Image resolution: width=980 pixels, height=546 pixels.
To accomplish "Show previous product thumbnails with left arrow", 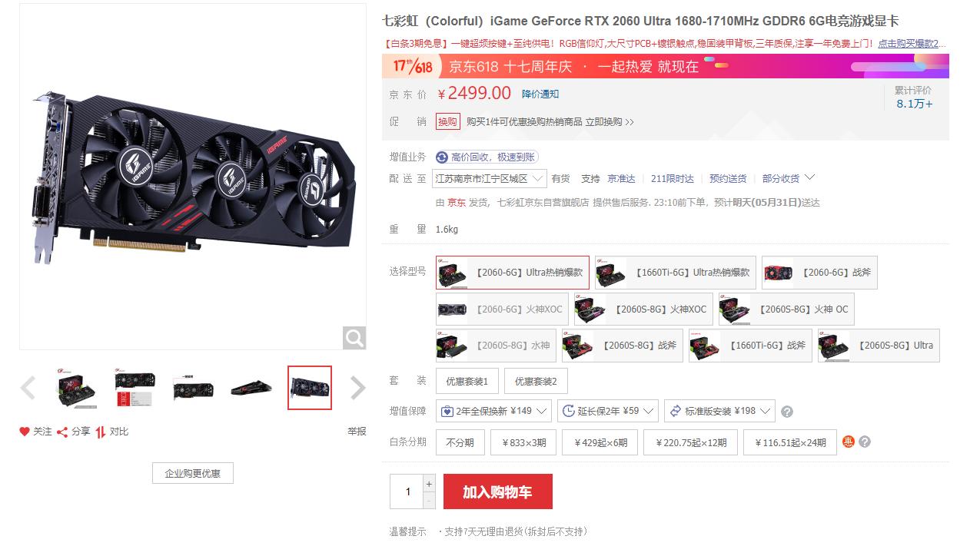I will [28, 388].
